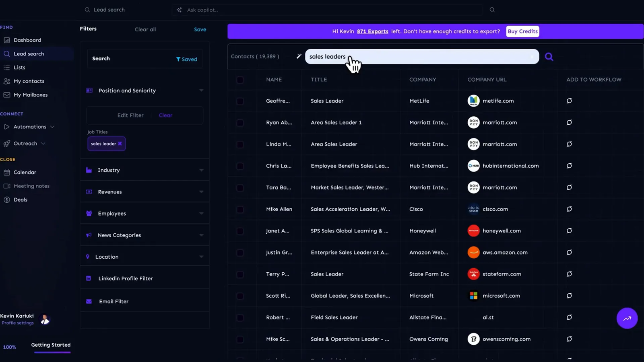This screenshot has height=362, width=644.
Task: Click the Saved filter funnel icon
Action: tap(178, 59)
